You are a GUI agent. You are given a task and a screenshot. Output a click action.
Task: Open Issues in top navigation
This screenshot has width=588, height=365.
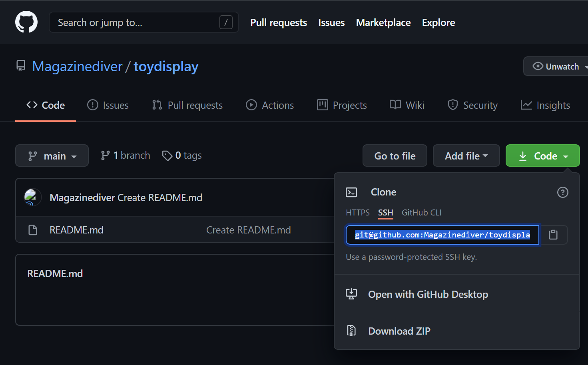point(331,22)
